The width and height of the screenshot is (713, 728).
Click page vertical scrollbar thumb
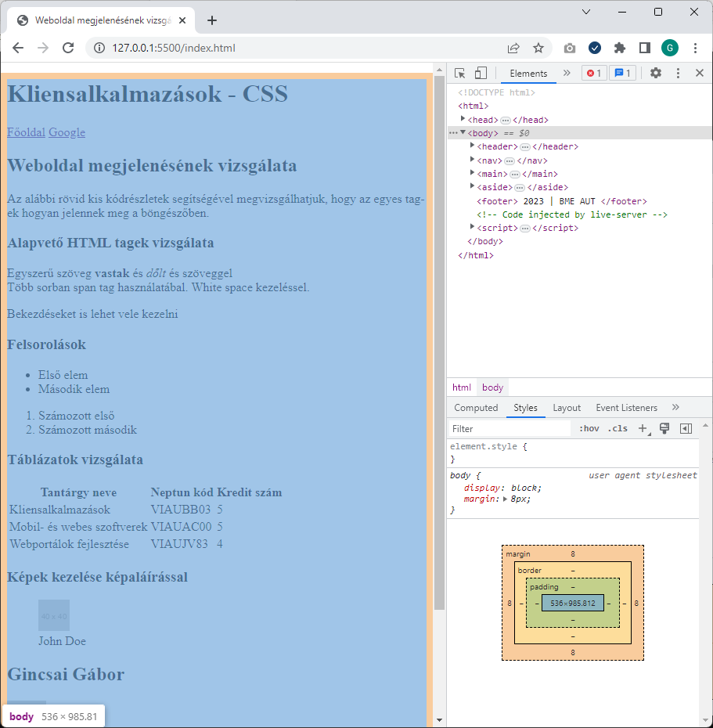tap(439, 343)
